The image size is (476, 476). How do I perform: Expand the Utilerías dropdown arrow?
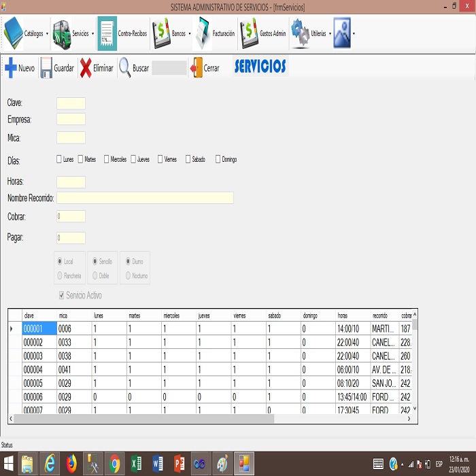pyautogui.click(x=330, y=33)
